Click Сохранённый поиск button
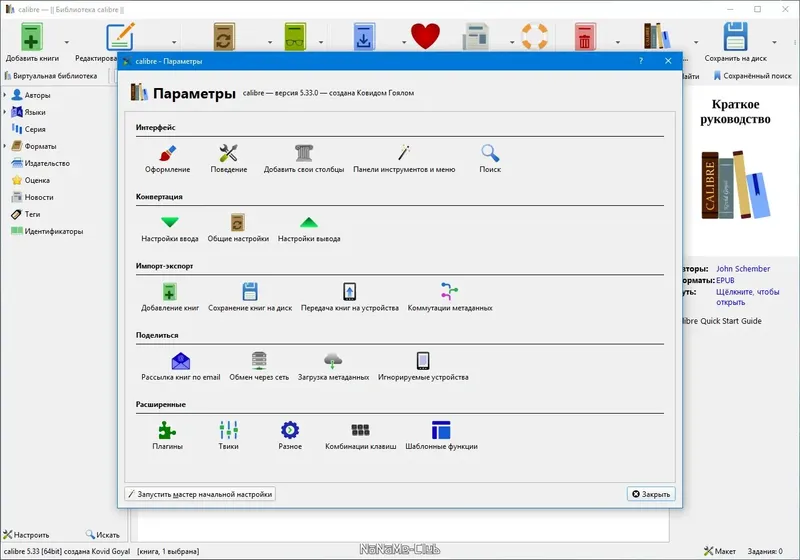This screenshot has width=800, height=560. click(x=752, y=76)
